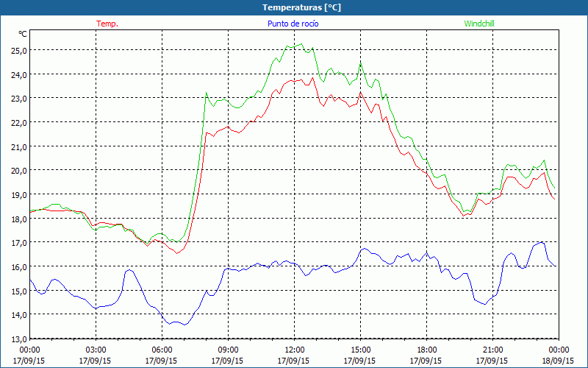Screen dimensions: 588x368
Task: Click the 19,0 y-axis value
Action: click(19, 194)
